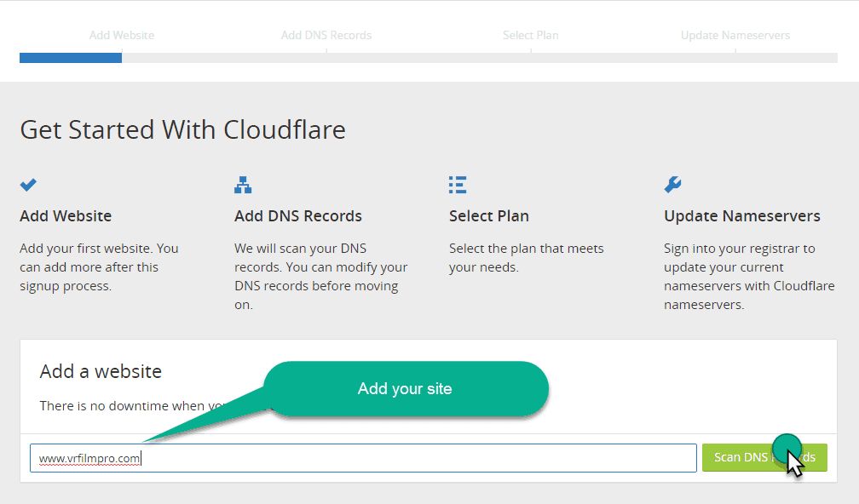Click the website domain input field
This screenshot has width=859, height=504.
pyautogui.click(x=363, y=458)
